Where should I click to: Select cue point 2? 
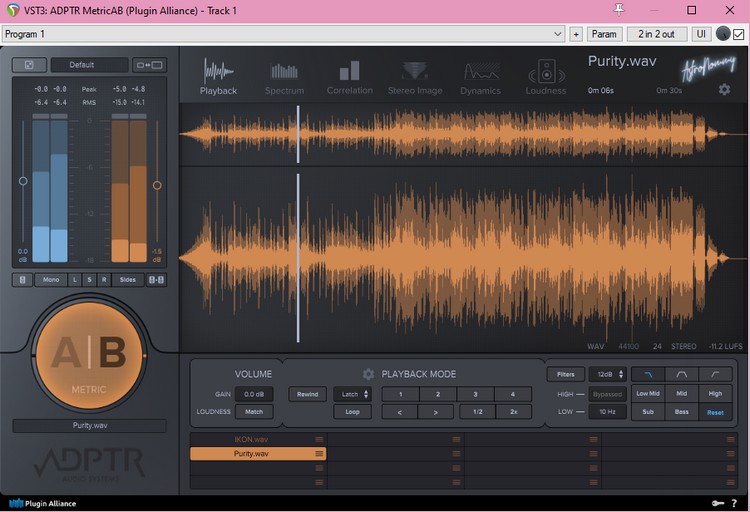coord(438,394)
